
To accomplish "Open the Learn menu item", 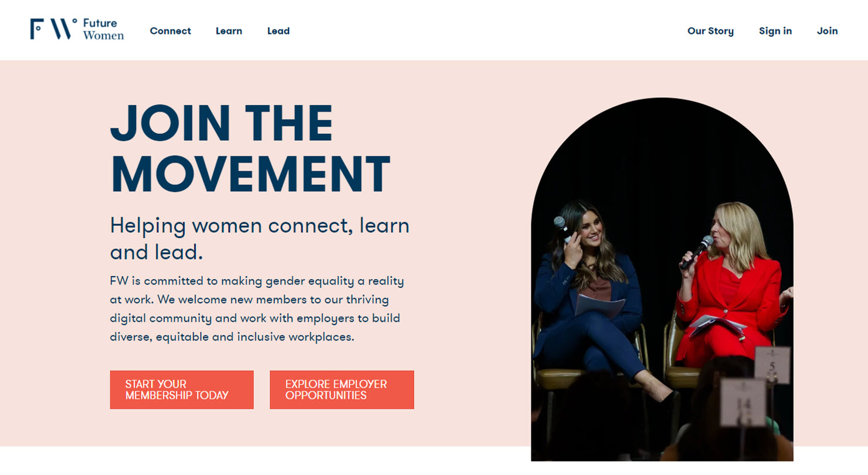I will pyautogui.click(x=229, y=31).
